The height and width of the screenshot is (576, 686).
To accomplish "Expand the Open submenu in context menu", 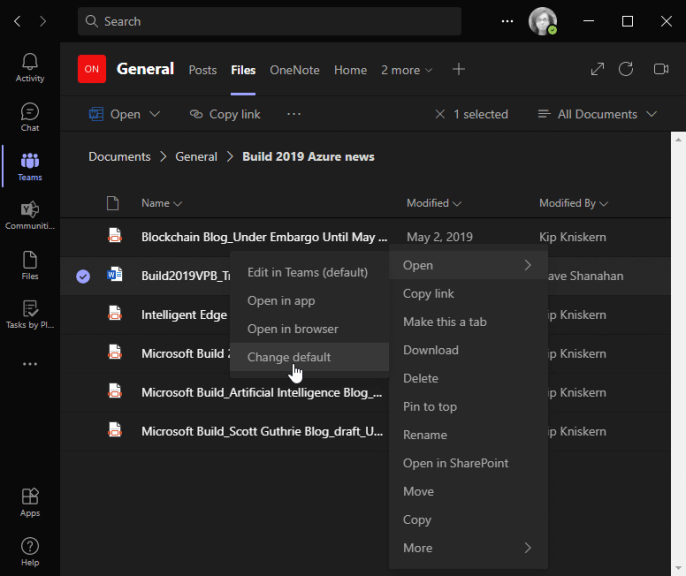I will [x=468, y=265].
